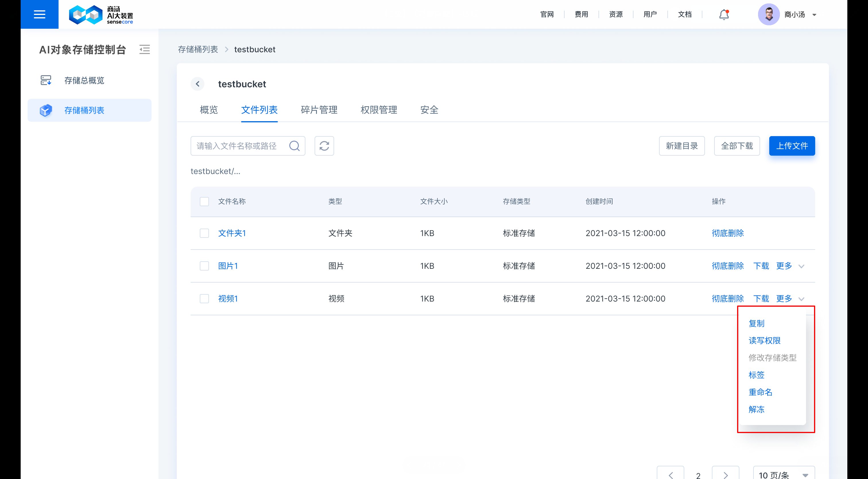Viewport: 868px width, 479px height.
Task: Click the notification bell icon
Action: [x=724, y=14]
